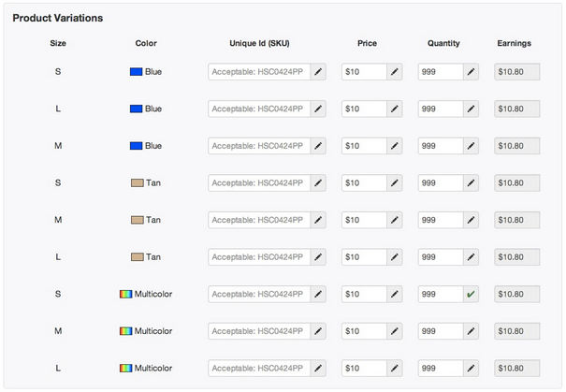Image resolution: width=566 pixels, height=392 pixels.
Task: Click the price field for Small Multicolor row
Action: coord(364,294)
